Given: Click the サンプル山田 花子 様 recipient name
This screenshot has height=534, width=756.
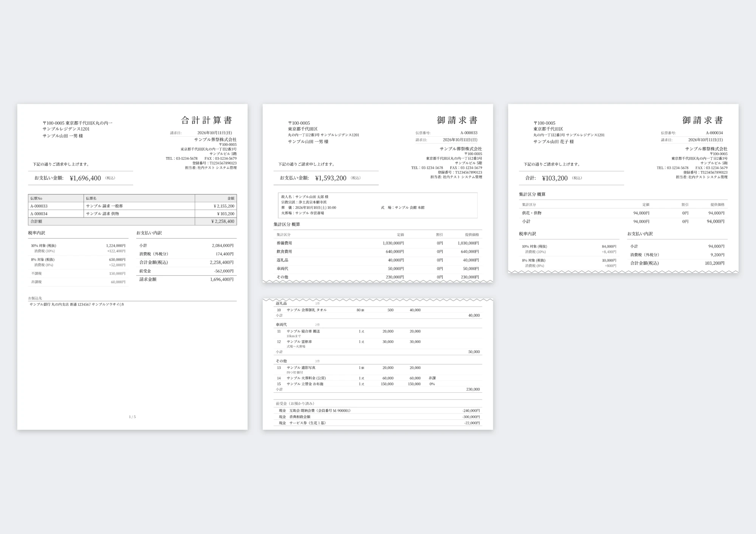Looking at the screenshot, I should pos(553,142).
